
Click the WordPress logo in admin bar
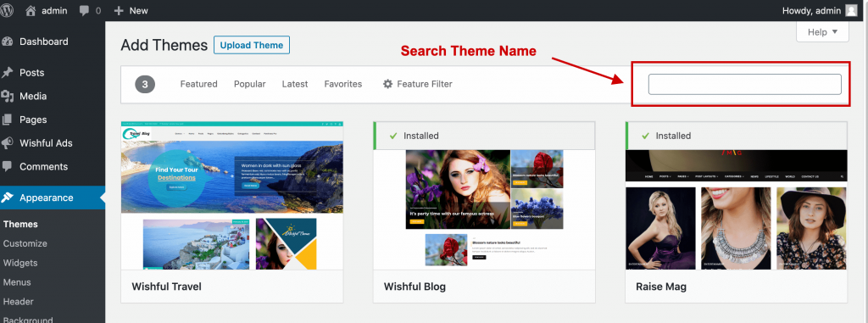pyautogui.click(x=5, y=10)
